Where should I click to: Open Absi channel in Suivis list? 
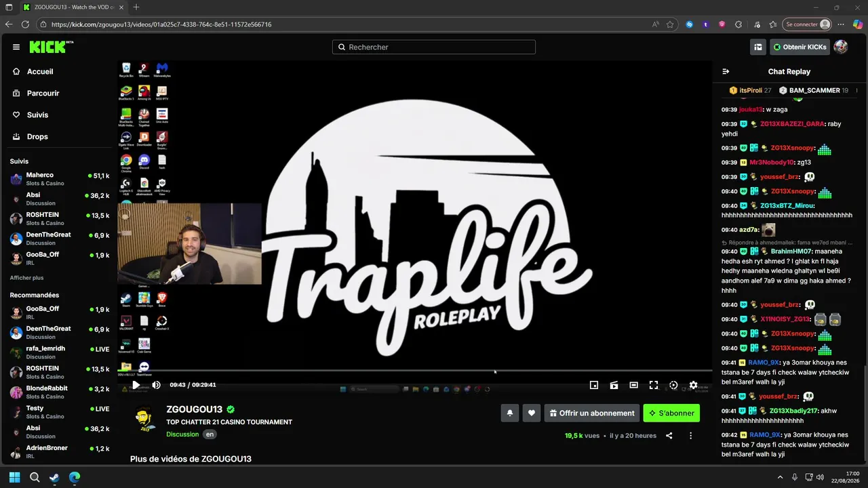(x=59, y=199)
